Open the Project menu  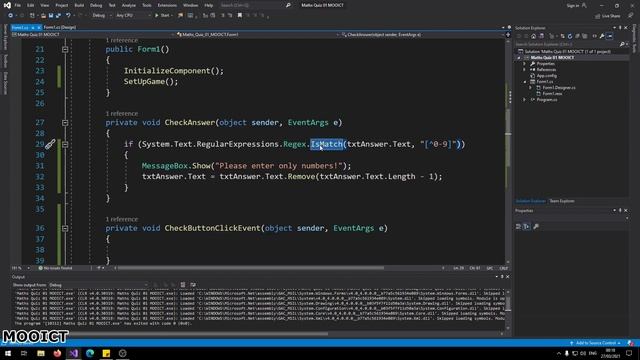coord(62,5)
